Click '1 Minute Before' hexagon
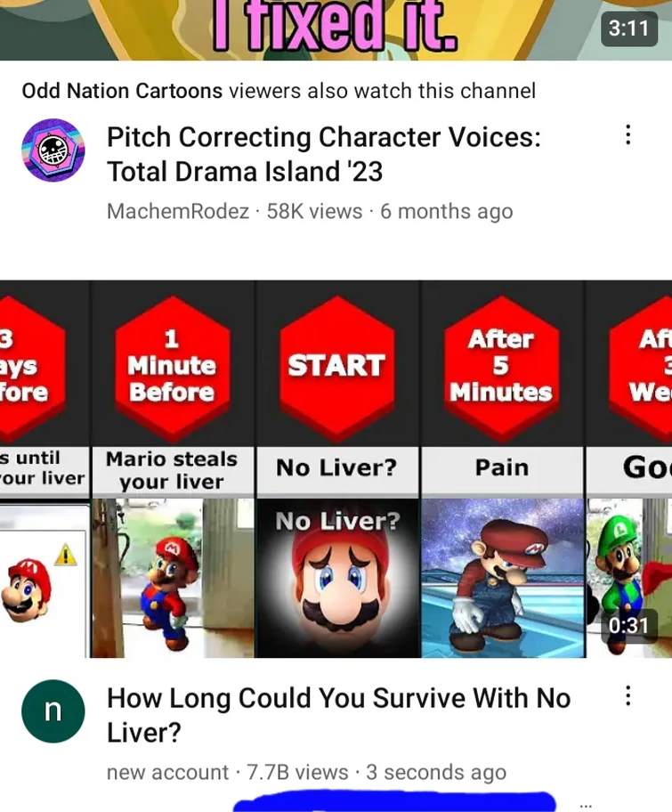This screenshot has width=672, height=812. pyautogui.click(x=172, y=365)
